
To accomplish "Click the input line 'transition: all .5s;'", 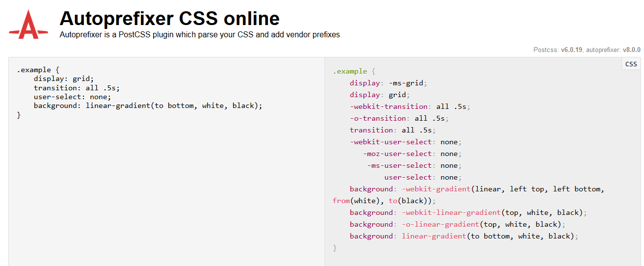I will pos(77,88).
